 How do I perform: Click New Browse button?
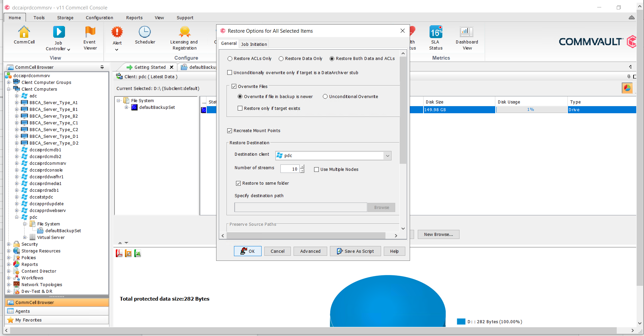coord(438,235)
